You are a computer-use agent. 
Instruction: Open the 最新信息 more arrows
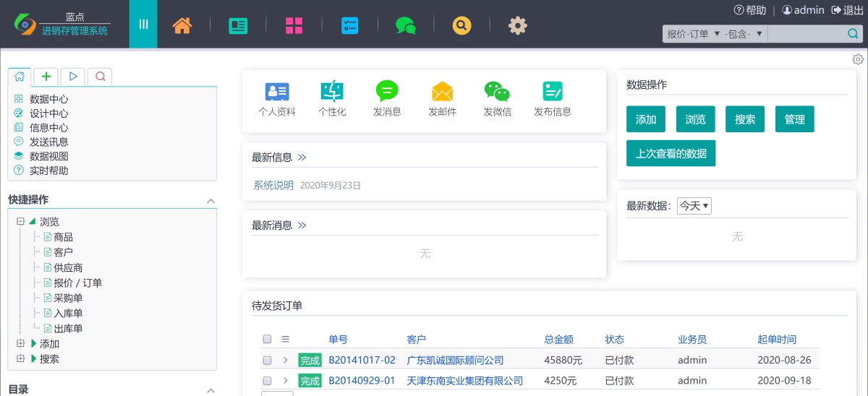302,157
